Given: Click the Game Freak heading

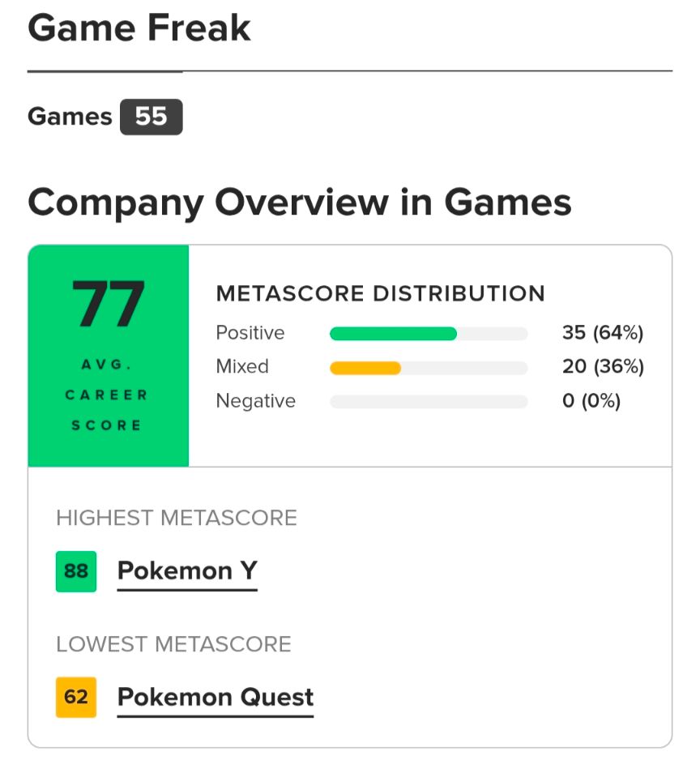Looking at the screenshot, I should pos(139,28).
